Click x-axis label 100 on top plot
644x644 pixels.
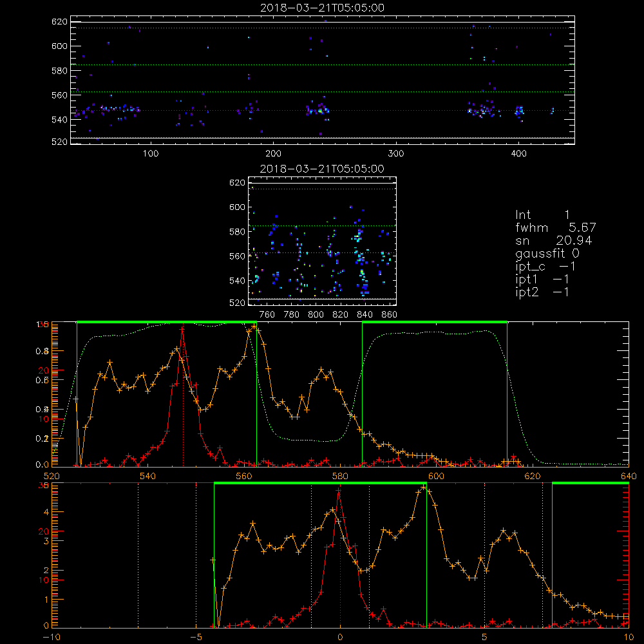point(151,154)
